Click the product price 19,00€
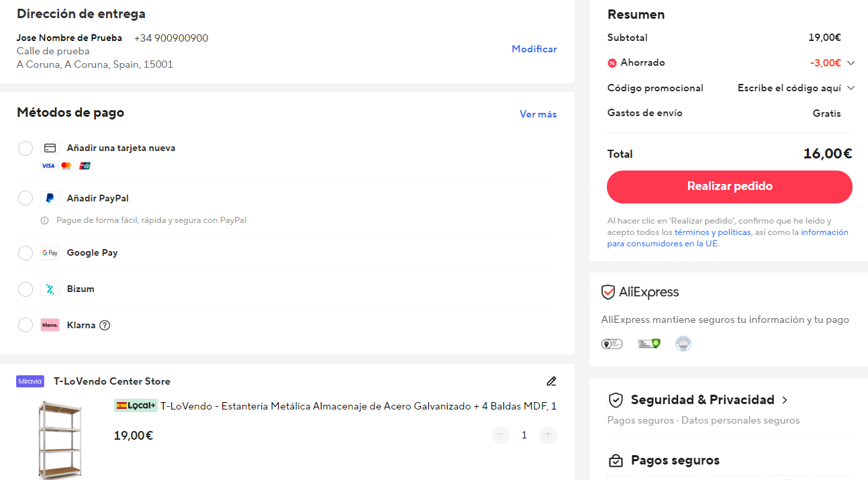 pos(134,436)
